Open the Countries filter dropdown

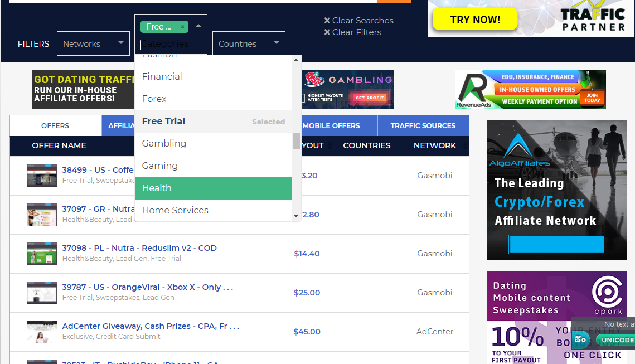tap(249, 43)
